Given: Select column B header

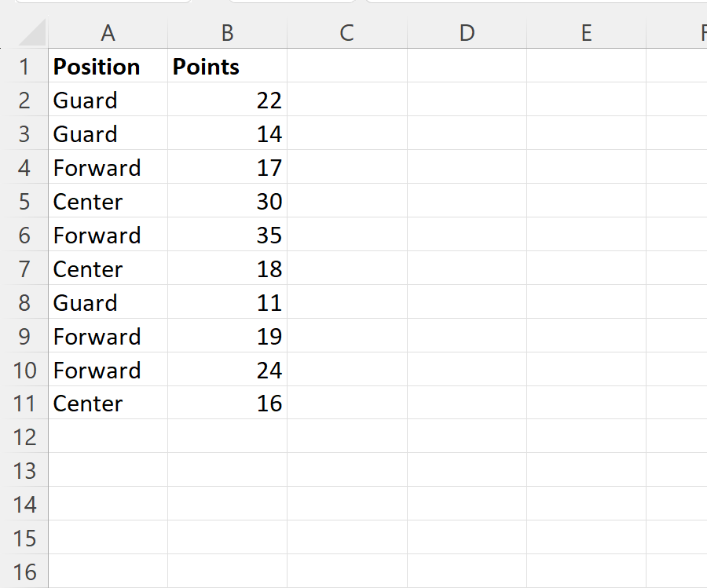Looking at the screenshot, I should tap(227, 32).
